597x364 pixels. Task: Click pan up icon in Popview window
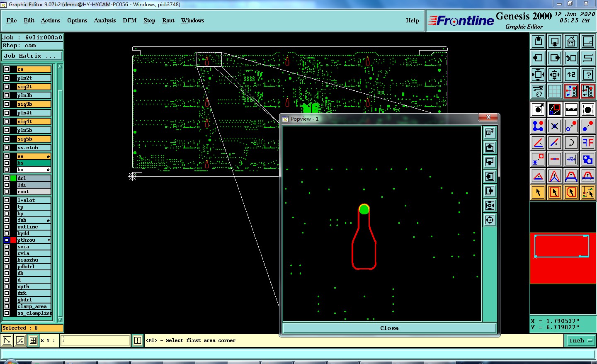(490, 147)
